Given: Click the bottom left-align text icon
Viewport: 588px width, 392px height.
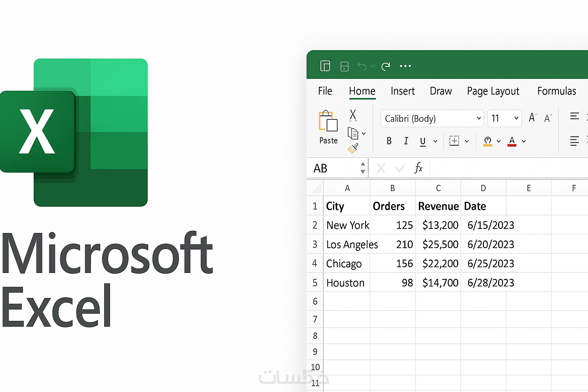Looking at the screenshot, I should pos(575,141).
